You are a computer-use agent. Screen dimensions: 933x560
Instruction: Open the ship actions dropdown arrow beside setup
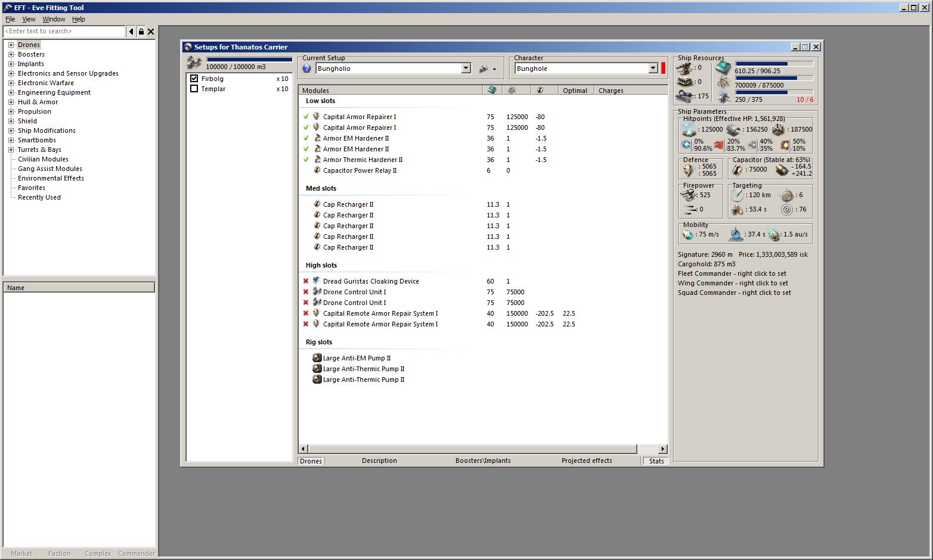[494, 69]
